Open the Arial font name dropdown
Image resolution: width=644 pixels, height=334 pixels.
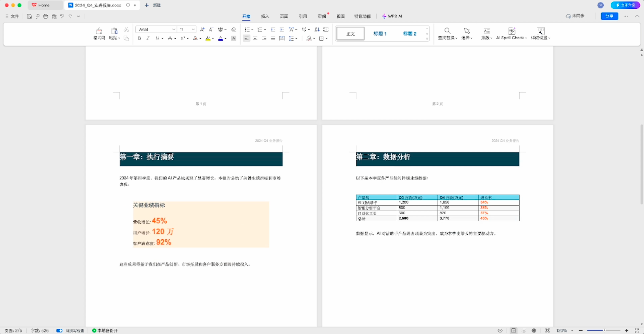point(174,29)
